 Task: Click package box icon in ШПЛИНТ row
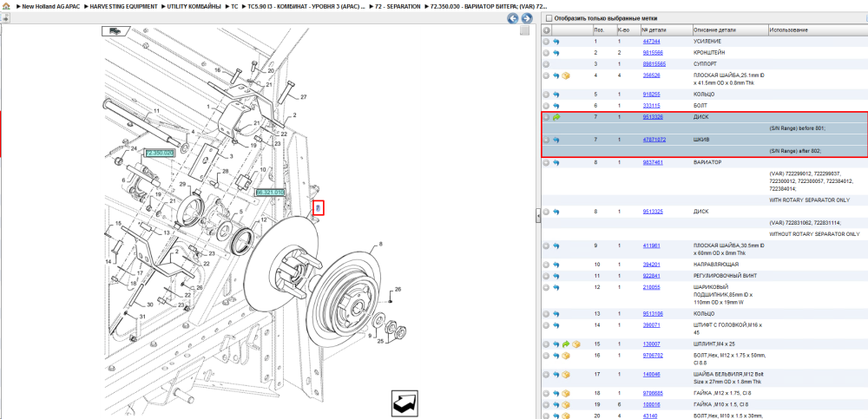(x=576, y=344)
